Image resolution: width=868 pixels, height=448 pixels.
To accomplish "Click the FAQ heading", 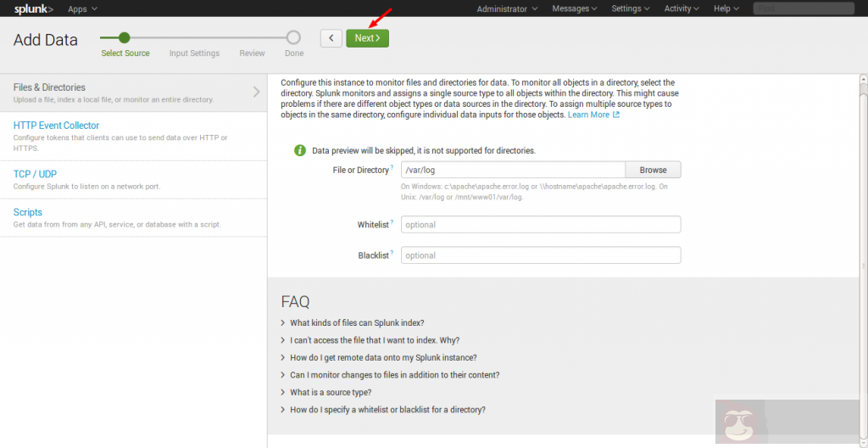I will point(295,301).
